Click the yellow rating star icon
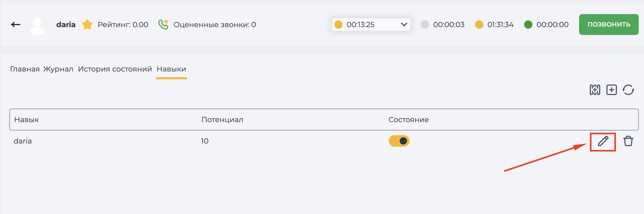The width and height of the screenshot is (644, 214). tap(87, 25)
